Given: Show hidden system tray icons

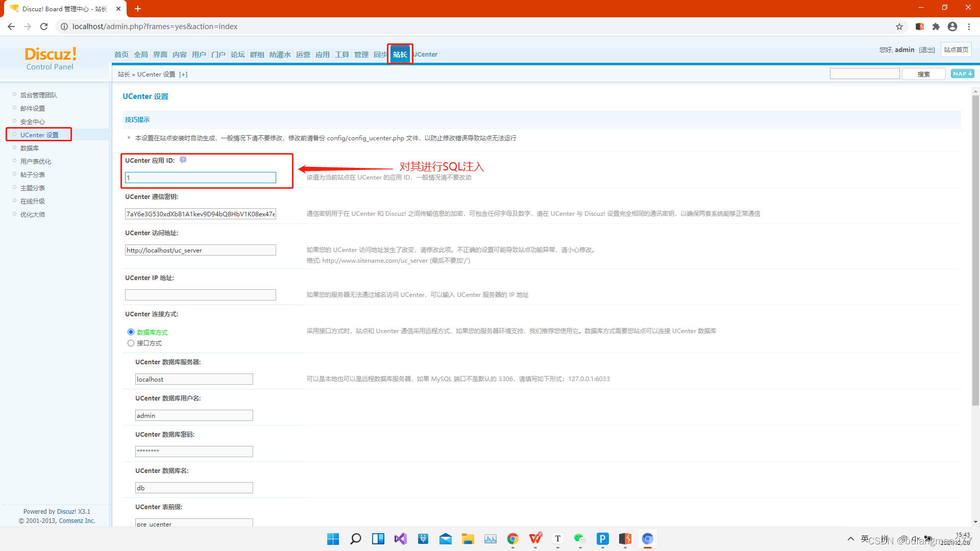Looking at the screenshot, I should 851,539.
